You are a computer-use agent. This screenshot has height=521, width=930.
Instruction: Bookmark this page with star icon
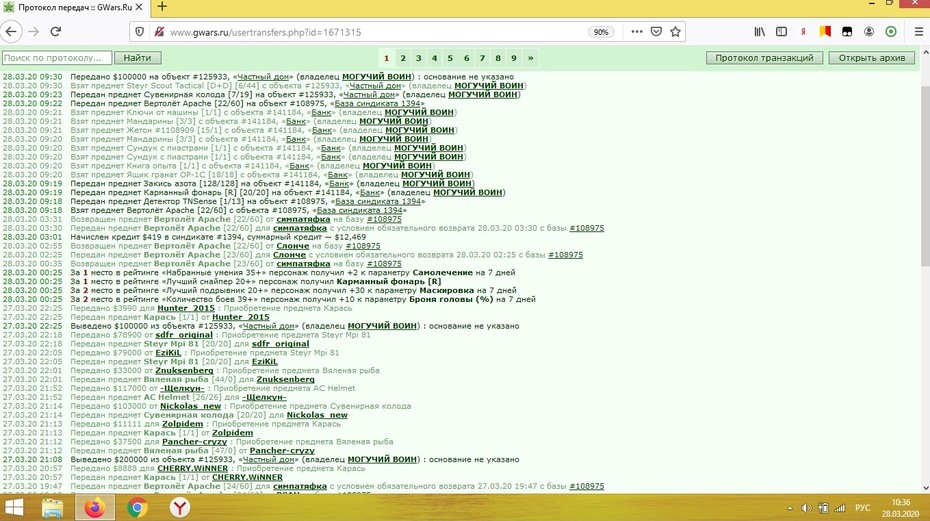point(675,32)
